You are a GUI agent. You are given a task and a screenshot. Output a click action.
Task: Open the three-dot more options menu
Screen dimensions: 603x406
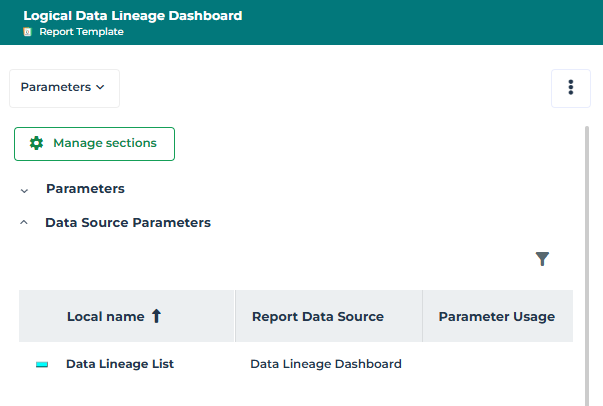570,88
